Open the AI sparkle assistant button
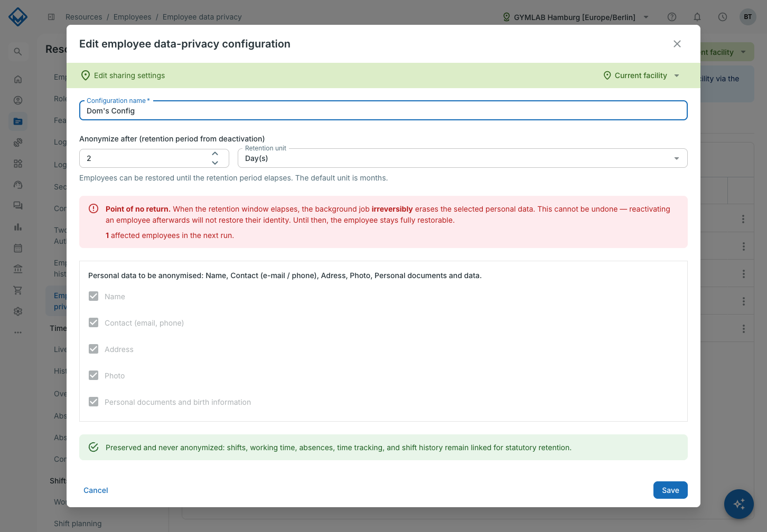The image size is (767, 532). (x=739, y=504)
